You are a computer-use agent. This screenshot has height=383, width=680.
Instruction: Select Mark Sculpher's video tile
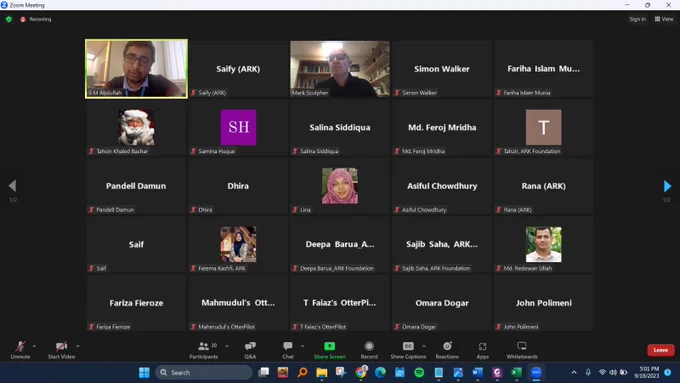[340, 69]
